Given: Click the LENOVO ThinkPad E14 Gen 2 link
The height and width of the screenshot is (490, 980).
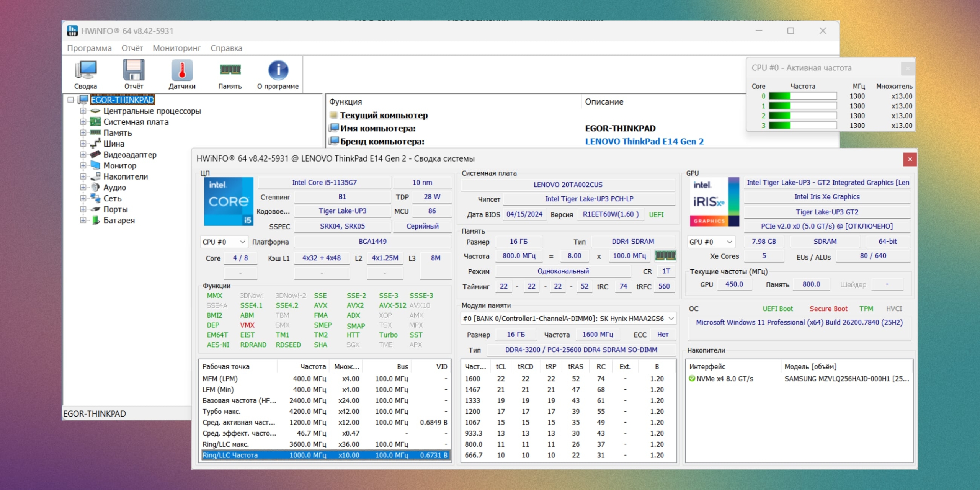Looking at the screenshot, I should [644, 141].
